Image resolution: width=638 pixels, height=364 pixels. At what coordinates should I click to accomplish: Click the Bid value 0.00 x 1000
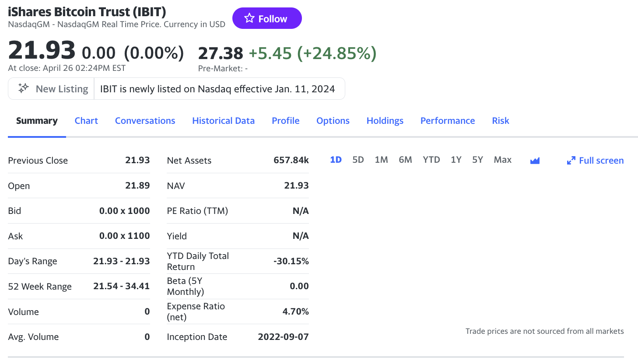click(125, 211)
